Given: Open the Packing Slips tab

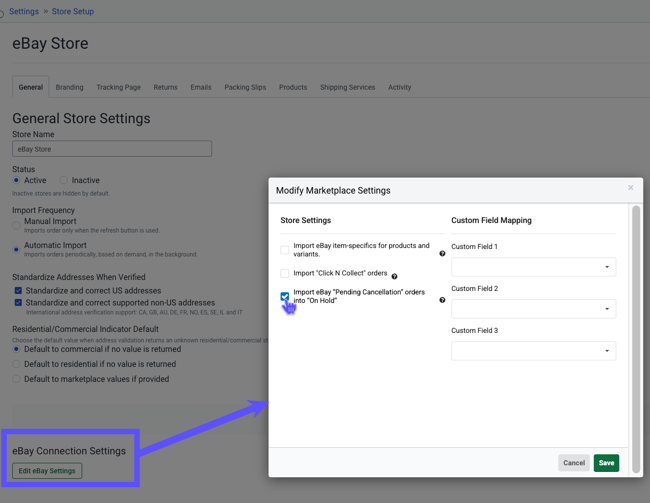Looking at the screenshot, I should click(245, 87).
